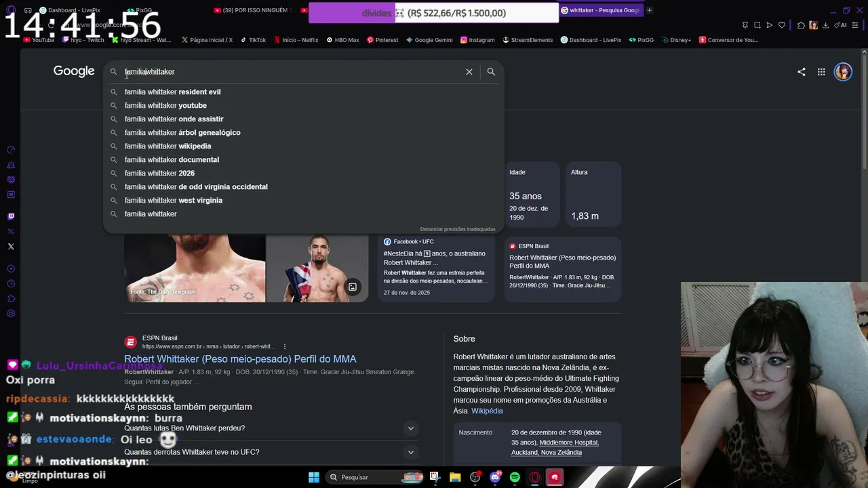This screenshot has width=868, height=488.
Task: Click inside the Google search input field
Action: point(292,72)
